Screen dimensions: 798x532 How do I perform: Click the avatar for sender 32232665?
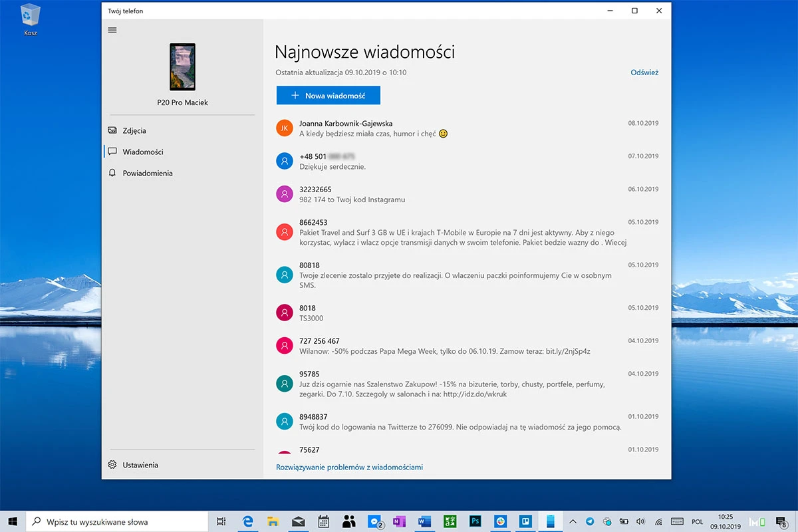pos(284,194)
